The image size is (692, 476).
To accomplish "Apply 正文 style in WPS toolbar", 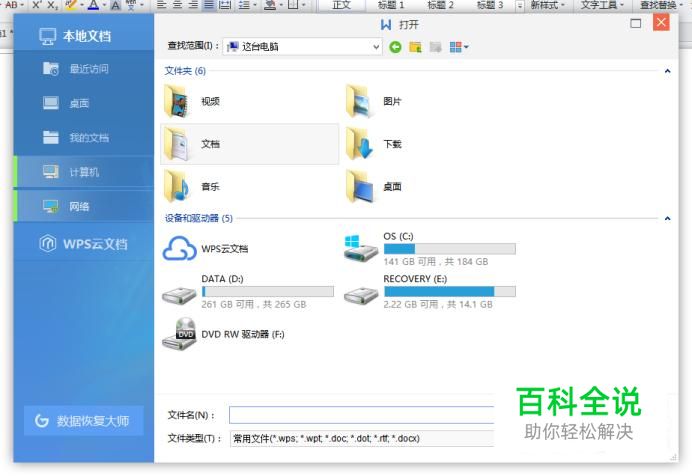I will (342, 5).
